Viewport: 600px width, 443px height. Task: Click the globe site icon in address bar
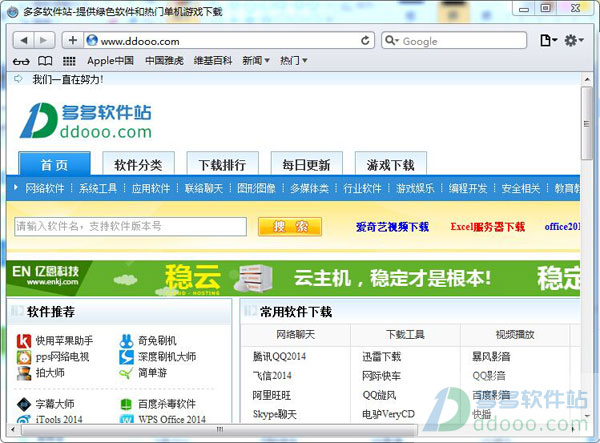(x=92, y=40)
